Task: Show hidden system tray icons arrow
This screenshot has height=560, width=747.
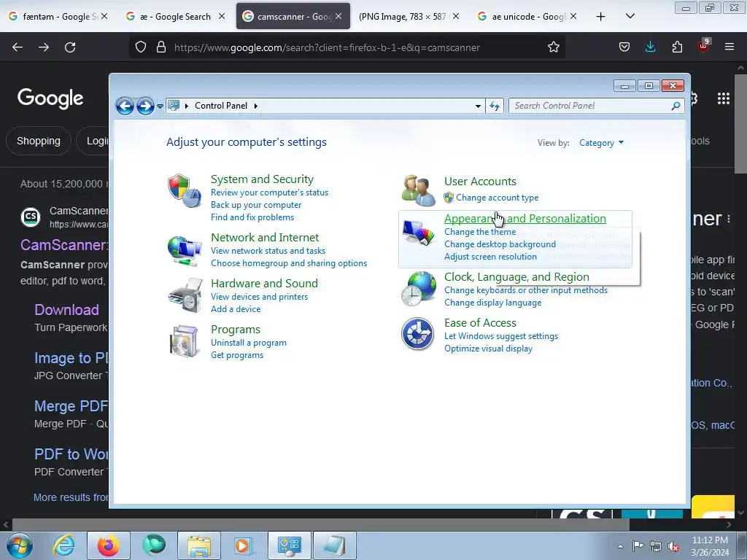Action: click(x=620, y=546)
